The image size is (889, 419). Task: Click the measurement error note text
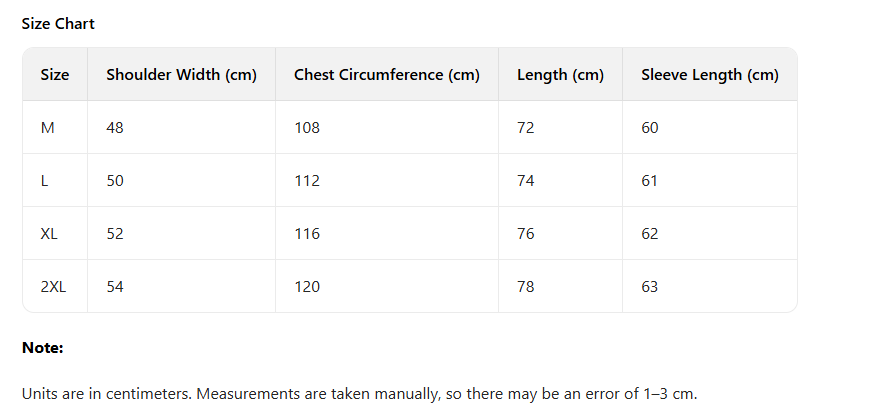click(x=359, y=394)
